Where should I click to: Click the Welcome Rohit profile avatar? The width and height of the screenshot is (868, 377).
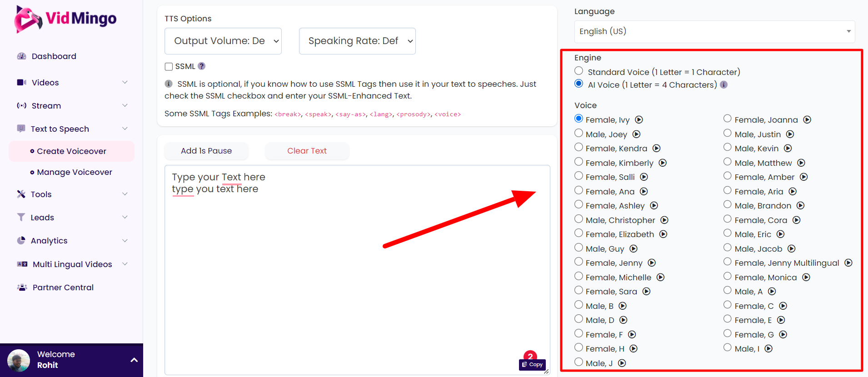19,361
